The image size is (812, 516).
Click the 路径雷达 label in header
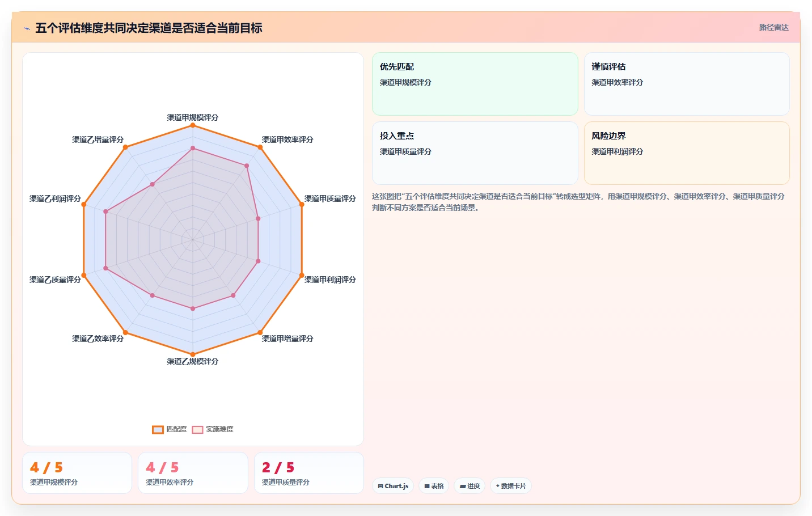pos(773,27)
